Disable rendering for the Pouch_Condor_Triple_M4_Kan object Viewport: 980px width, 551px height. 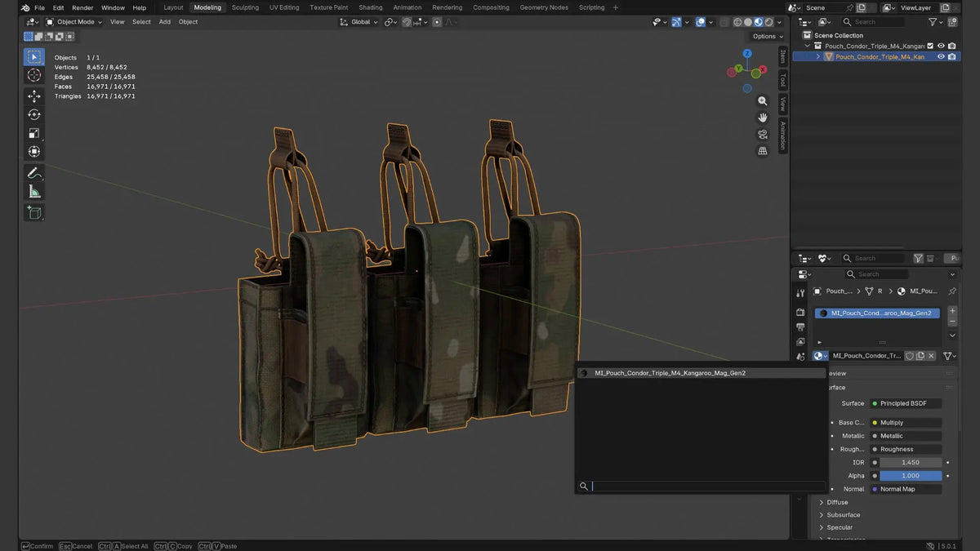pyautogui.click(x=952, y=56)
